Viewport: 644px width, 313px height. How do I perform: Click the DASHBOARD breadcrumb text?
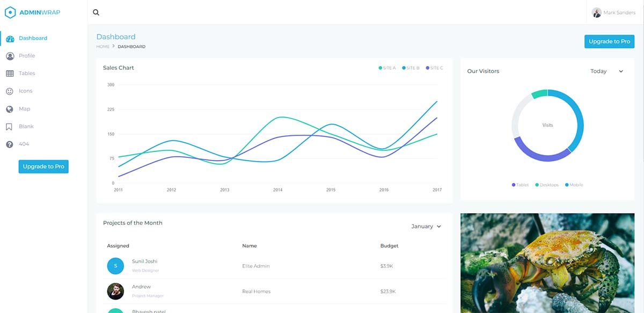point(131,47)
